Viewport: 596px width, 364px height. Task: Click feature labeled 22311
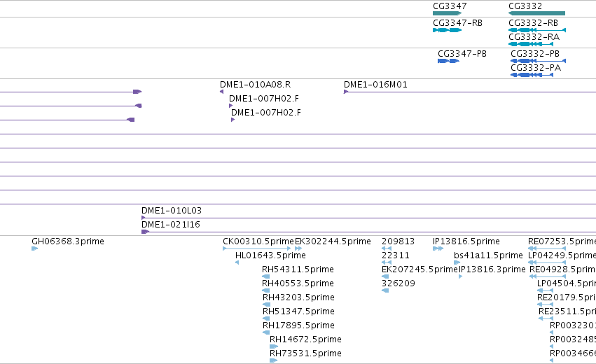(396, 255)
